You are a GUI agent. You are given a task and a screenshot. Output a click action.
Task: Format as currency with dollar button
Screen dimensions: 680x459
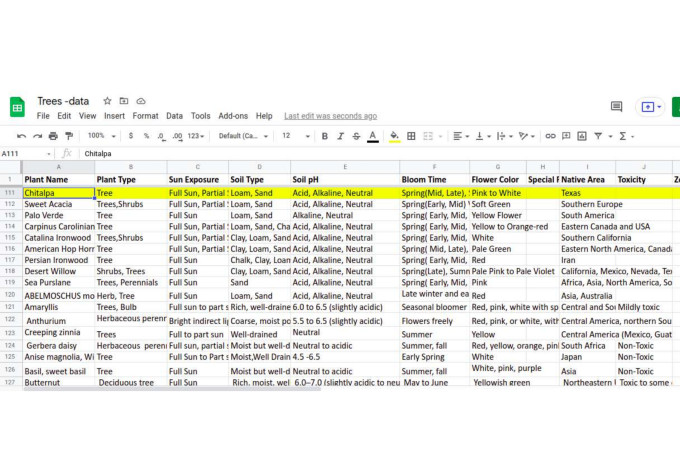pos(133,136)
